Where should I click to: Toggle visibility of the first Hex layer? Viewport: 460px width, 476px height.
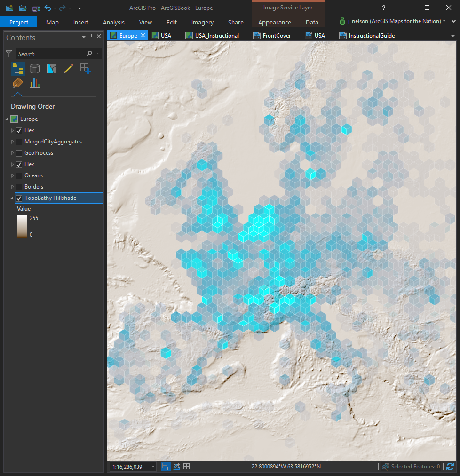pyautogui.click(x=19, y=131)
